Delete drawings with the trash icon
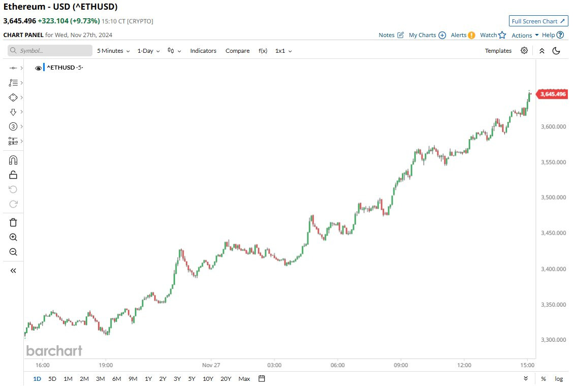This screenshot has width=575, height=392. pyautogui.click(x=13, y=222)
